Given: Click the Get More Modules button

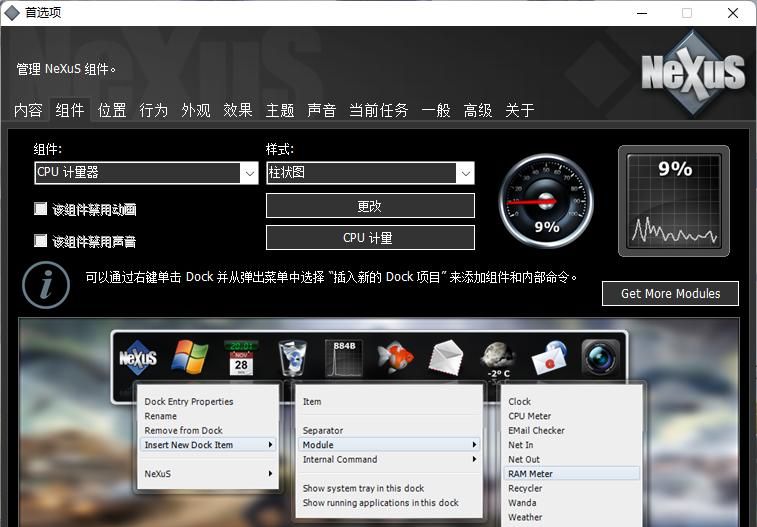Looking at the screenshot, I should (x=670, y=293).
